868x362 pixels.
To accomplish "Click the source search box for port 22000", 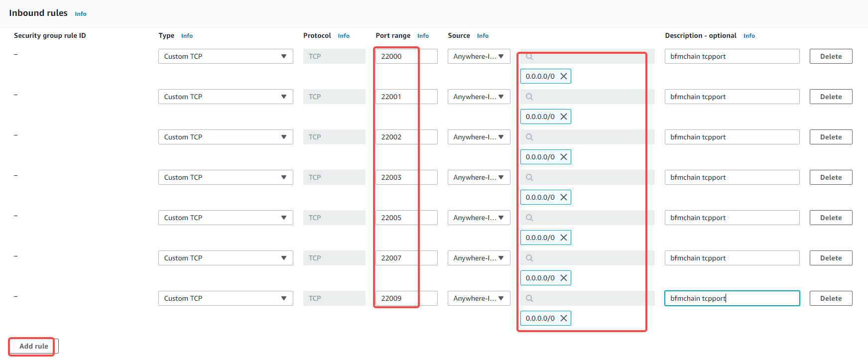I will (588, 56).
